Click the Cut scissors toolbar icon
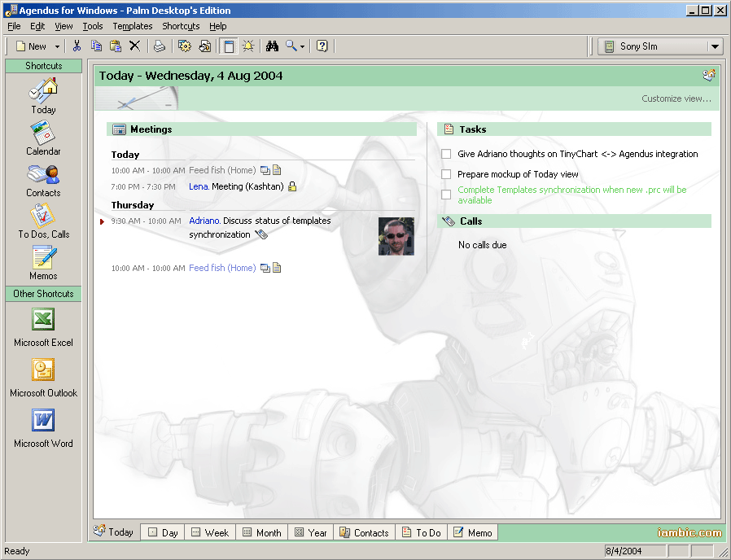 [77, 46]
